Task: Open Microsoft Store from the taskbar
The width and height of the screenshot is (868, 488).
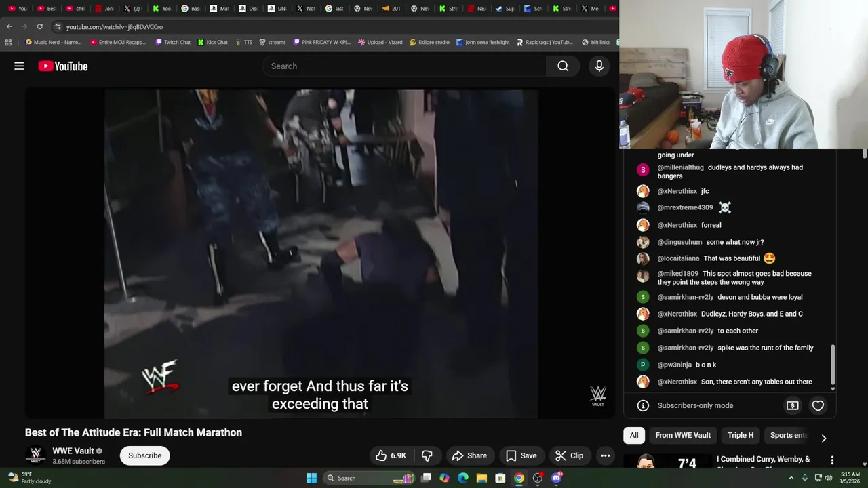Action: 500,478
